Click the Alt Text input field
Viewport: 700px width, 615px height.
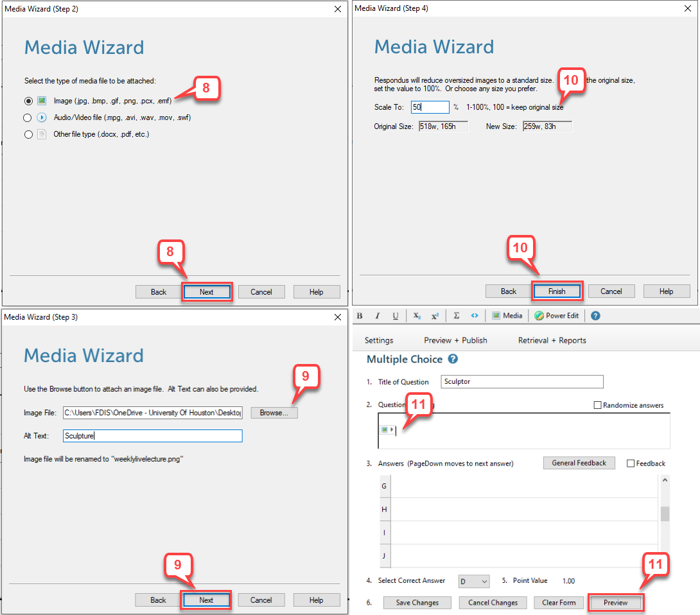(x=153, y=436)
